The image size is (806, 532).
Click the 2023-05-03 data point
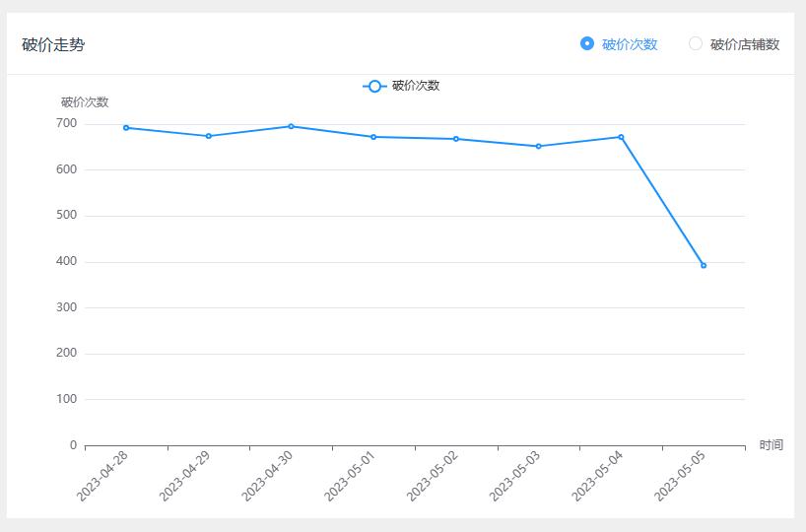click(538, 147)
